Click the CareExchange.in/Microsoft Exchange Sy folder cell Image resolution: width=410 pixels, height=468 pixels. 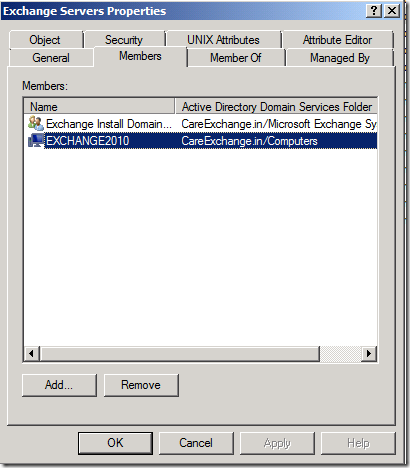coord(279,124)
